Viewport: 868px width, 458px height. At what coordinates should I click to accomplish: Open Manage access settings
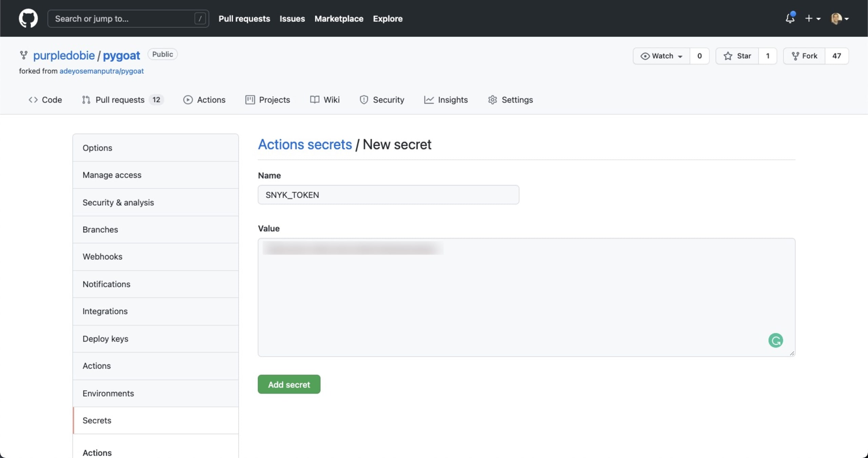[156, 175]
